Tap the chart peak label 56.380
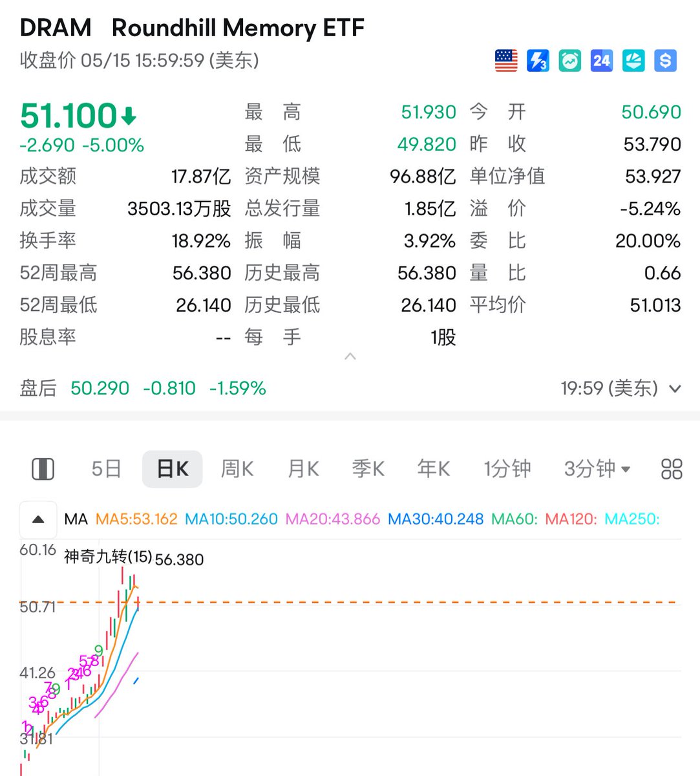Viewport: 700px width, 776px height. (180, 559)
